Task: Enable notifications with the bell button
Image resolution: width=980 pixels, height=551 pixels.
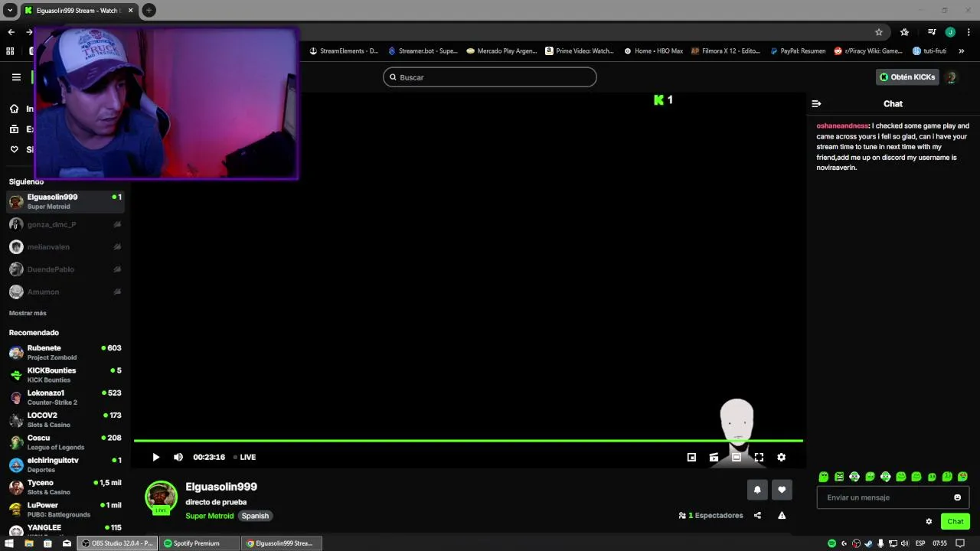Action: (757, 490)
